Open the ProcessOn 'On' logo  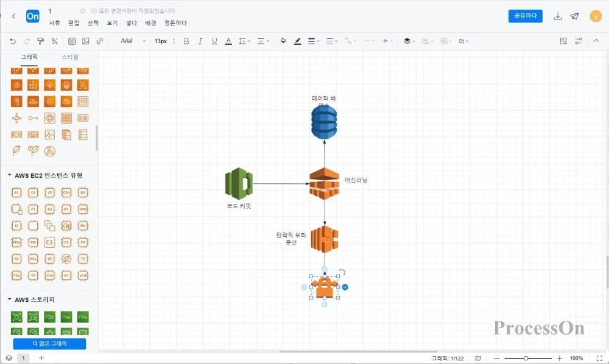click(33, 16)
